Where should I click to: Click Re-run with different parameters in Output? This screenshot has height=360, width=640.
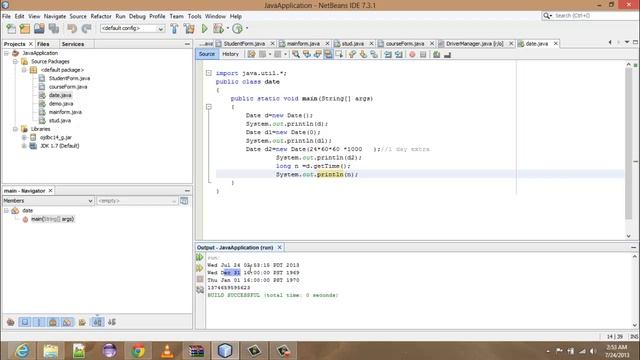click(x=200, y=268)
